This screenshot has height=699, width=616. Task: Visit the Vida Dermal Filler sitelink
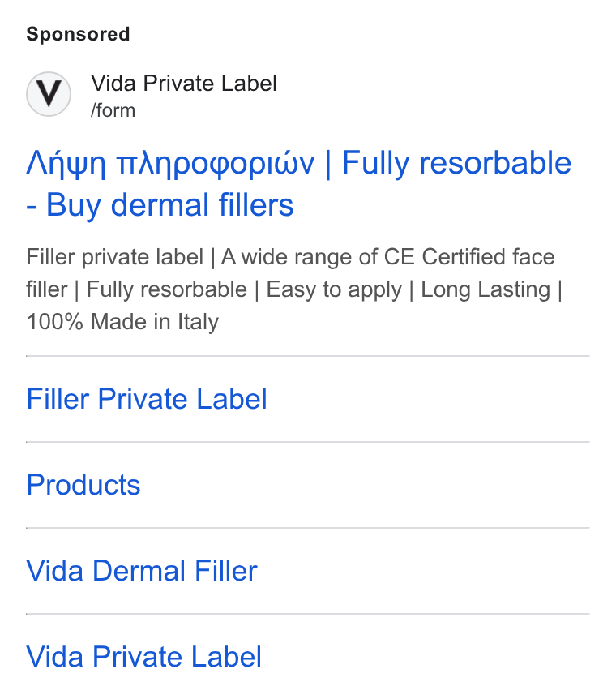142,571
